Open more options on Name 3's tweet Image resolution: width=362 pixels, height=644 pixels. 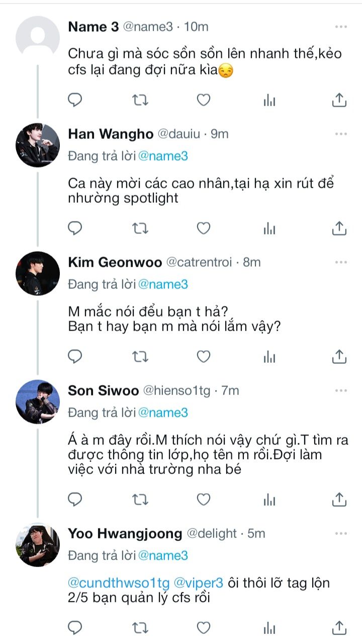[x=341, y=27]
